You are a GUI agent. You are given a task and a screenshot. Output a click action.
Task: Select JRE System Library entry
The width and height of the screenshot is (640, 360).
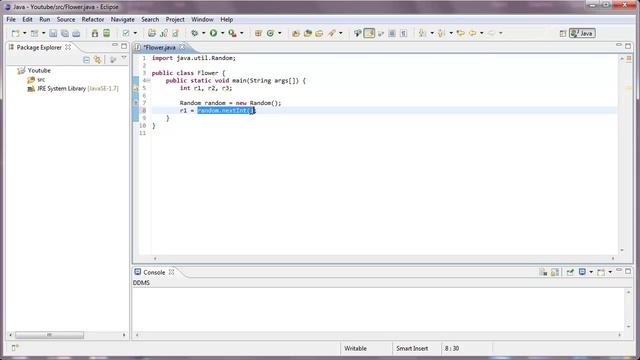[78, 89]
